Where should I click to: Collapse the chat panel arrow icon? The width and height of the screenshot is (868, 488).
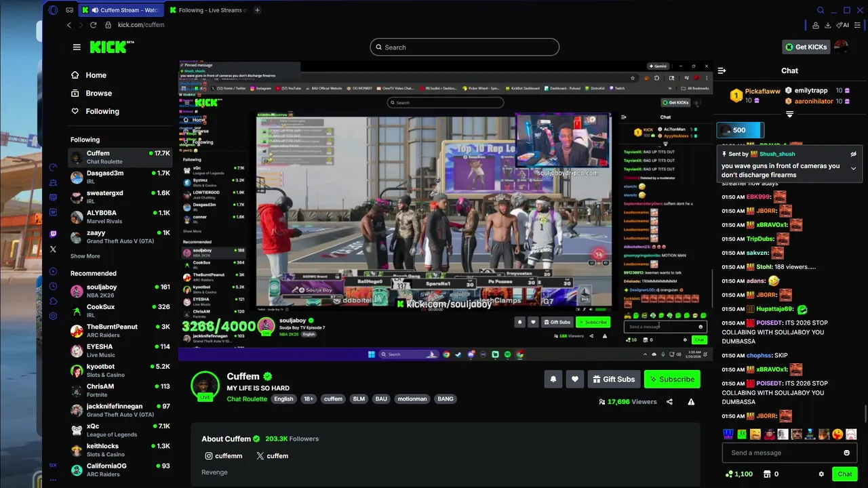(722, 70)
